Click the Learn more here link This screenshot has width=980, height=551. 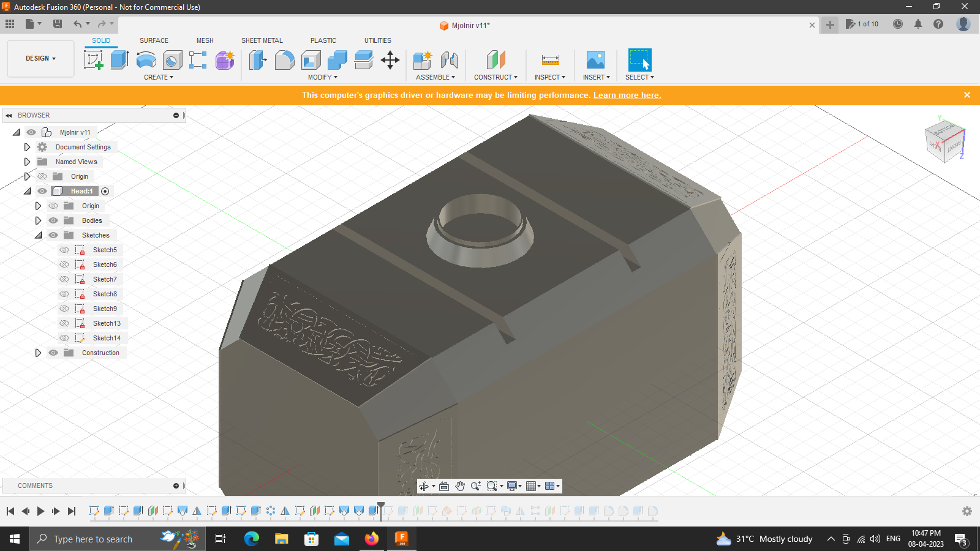point(627,95)
